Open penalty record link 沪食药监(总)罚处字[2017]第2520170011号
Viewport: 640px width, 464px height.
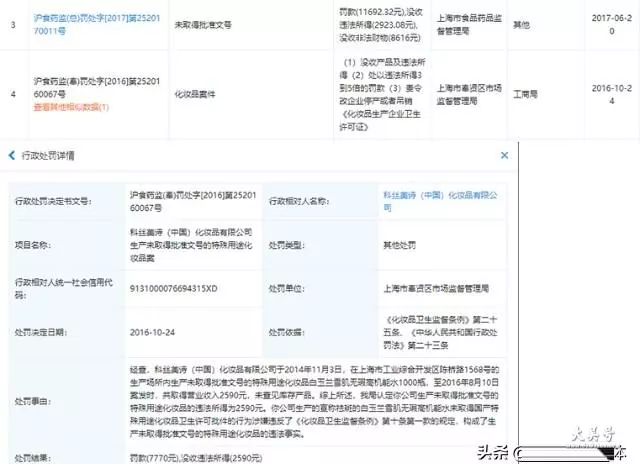[x=97, y=24]
